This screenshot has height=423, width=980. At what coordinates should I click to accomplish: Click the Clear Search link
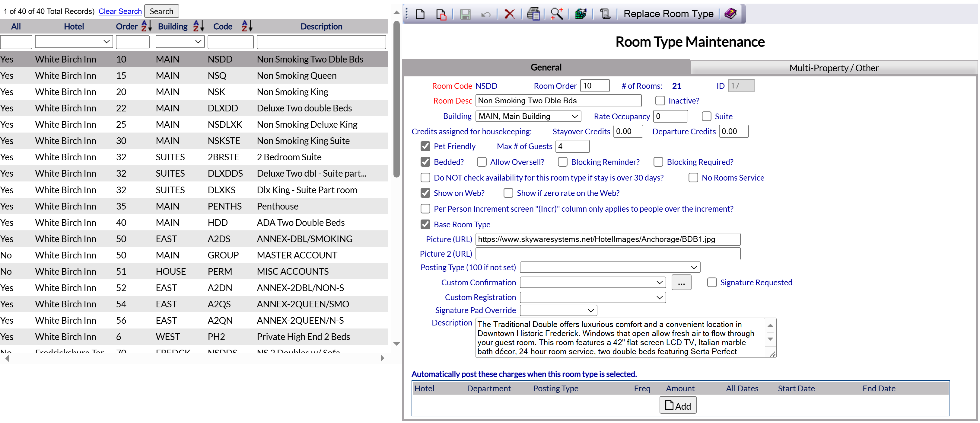120,11
